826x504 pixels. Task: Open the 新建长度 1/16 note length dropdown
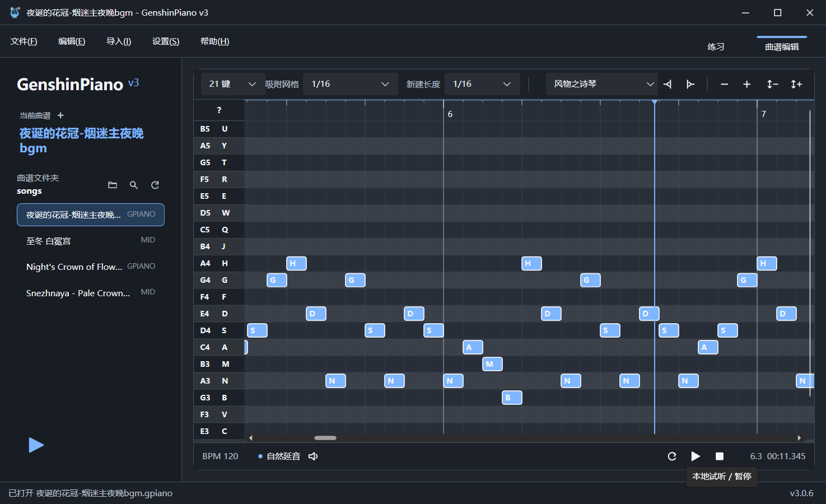click(482, 84)
